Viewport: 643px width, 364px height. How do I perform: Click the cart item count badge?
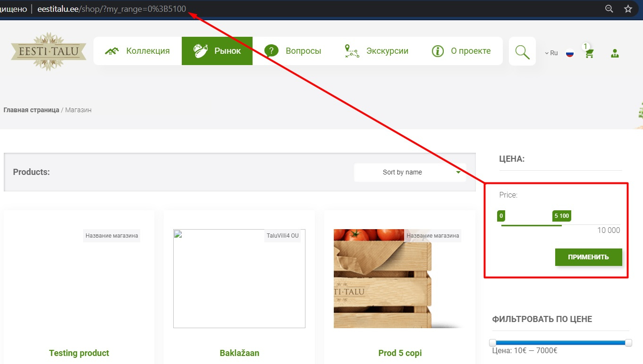point(586,46)
